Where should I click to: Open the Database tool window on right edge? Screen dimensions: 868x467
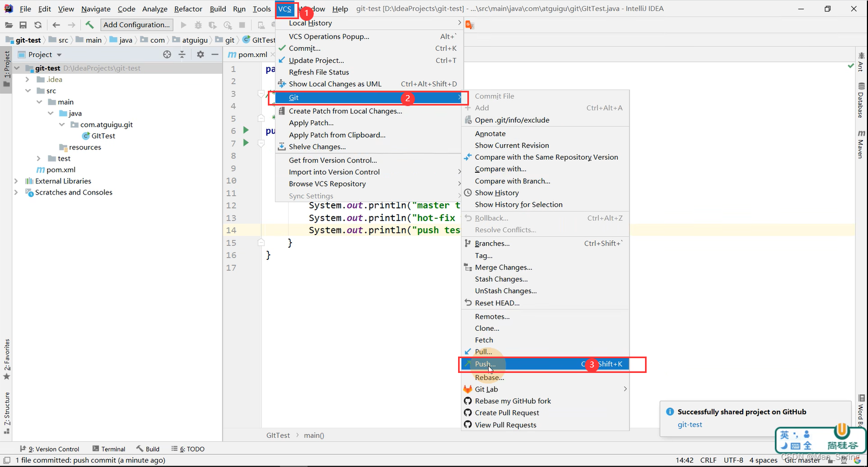[x=861, y=100]
